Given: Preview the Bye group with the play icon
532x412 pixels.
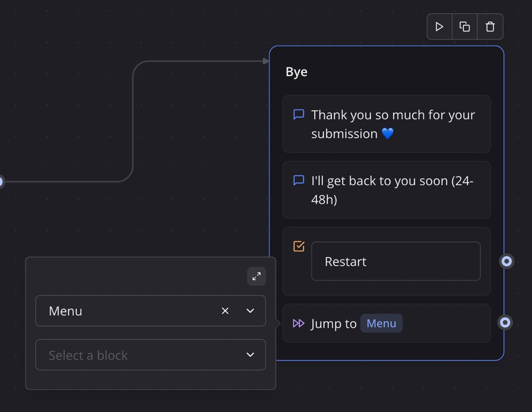Looking at the screenshot, I should (x=439, y=27).
